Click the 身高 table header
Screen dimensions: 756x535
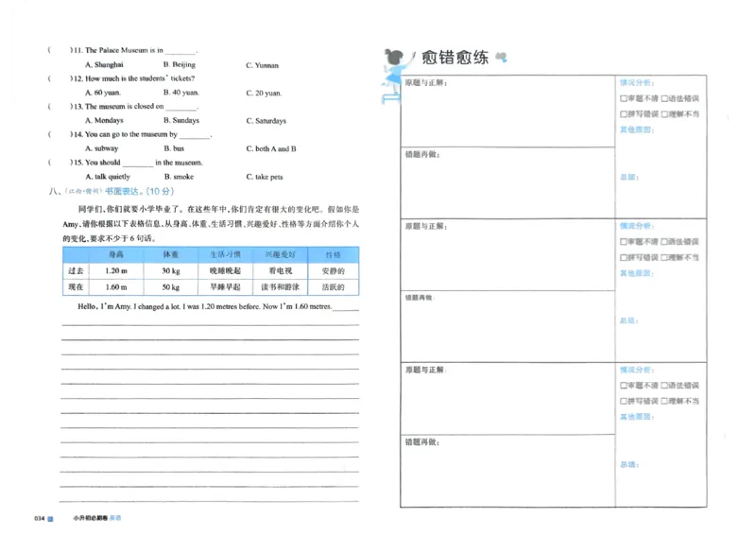point(116,254)
